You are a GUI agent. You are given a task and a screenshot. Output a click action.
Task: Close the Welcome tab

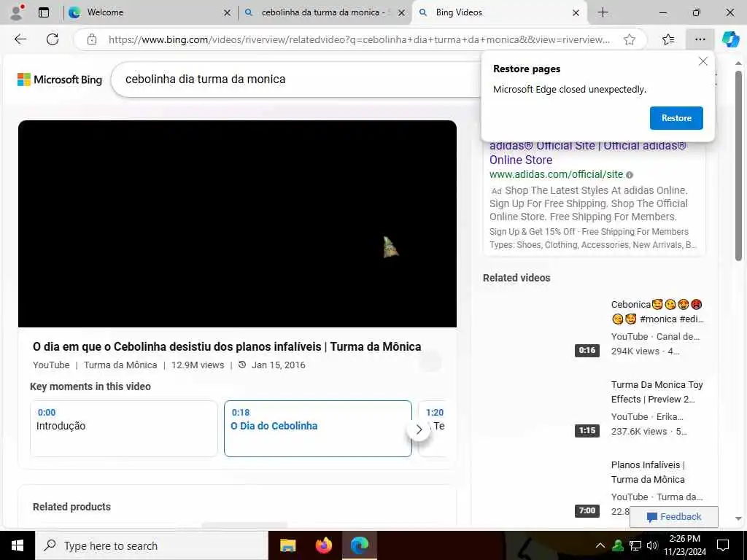tap(228, 13)
